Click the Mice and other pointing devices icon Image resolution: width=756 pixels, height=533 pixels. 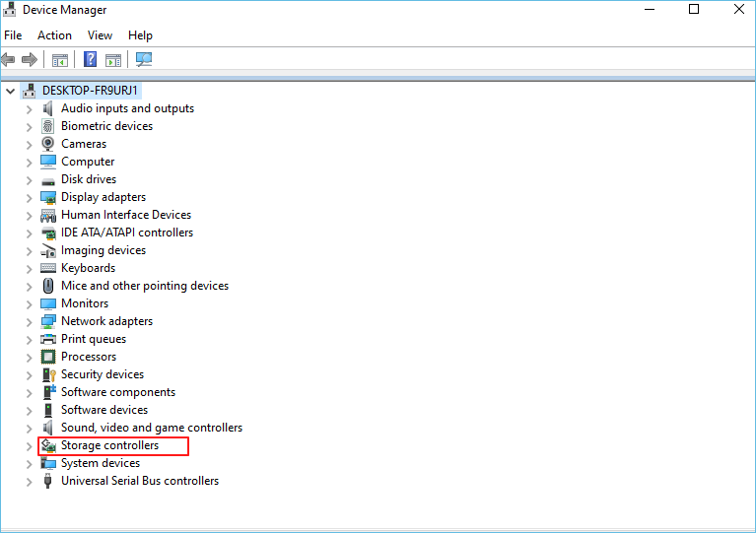coord(47,286)
